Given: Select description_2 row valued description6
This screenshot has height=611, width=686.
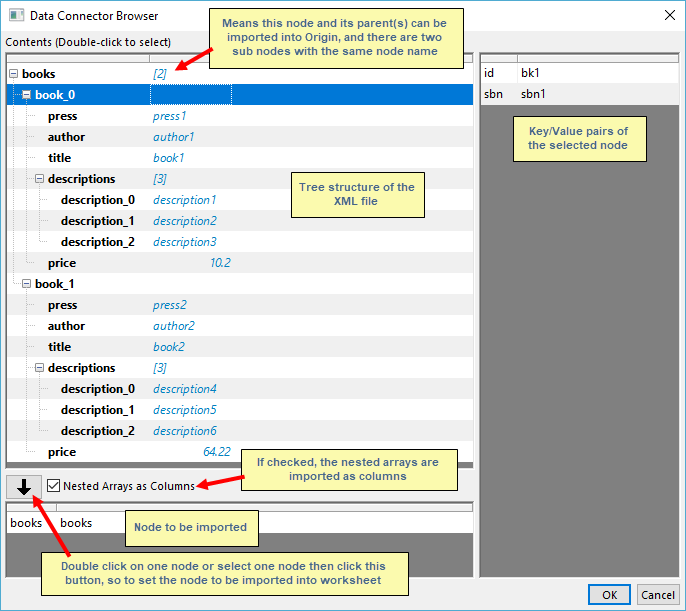Looking at the screenshot, I should [240, 431].
